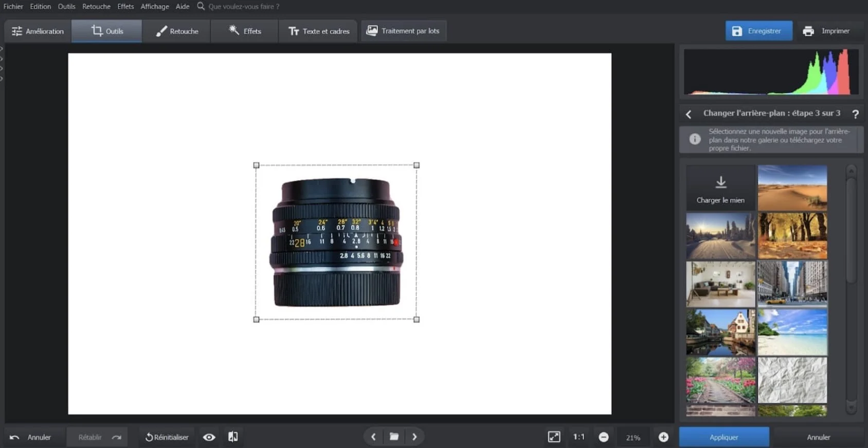The image size is (868, 448).
Task: Click the 21% zoom value
Action: point(633,438)
